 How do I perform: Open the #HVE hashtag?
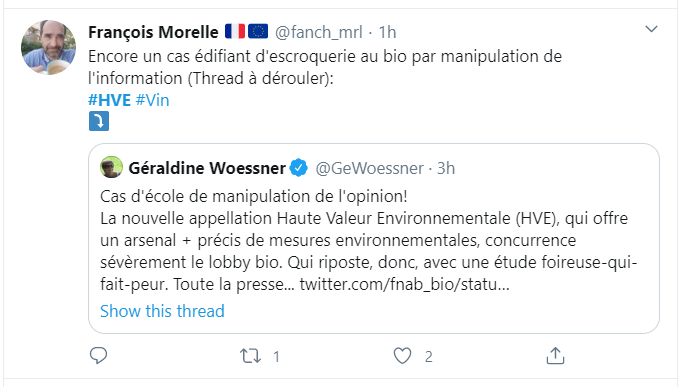click(x=109, y=100)
